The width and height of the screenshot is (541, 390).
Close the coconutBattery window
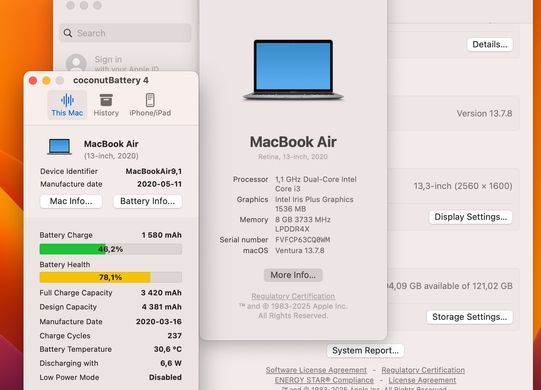coord(33,80)
